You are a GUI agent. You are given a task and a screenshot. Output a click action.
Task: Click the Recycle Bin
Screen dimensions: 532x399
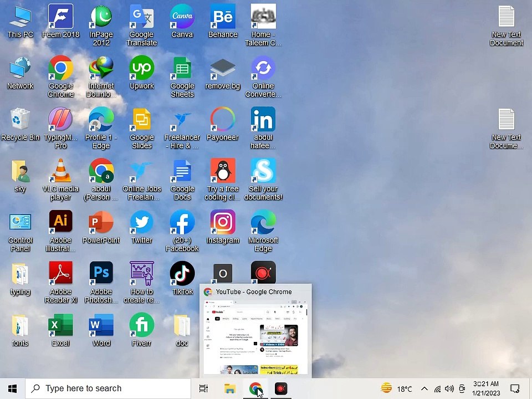click(x=20, y=125)
